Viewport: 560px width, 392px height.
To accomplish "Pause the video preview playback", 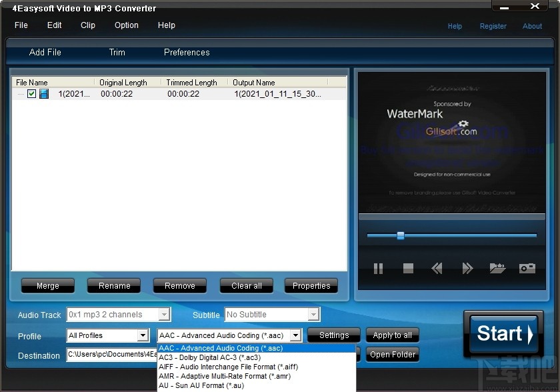I will [377, 268].
